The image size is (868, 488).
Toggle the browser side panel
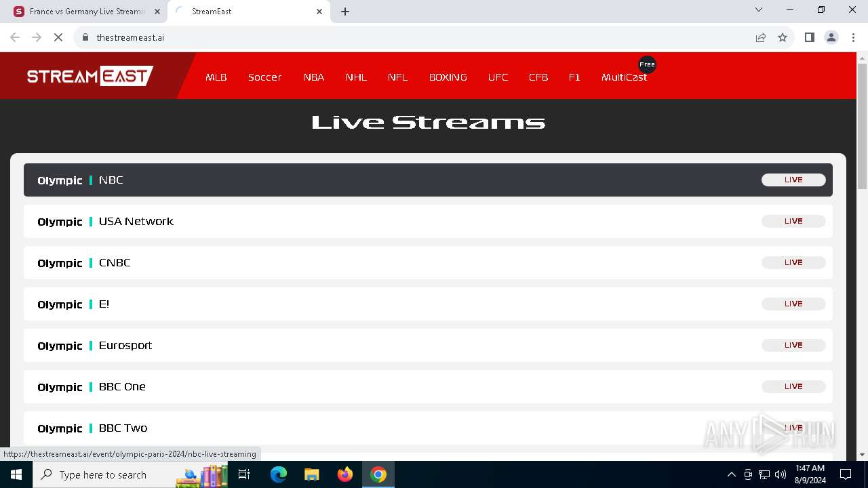pyautogui.click(x=810, y=37)
